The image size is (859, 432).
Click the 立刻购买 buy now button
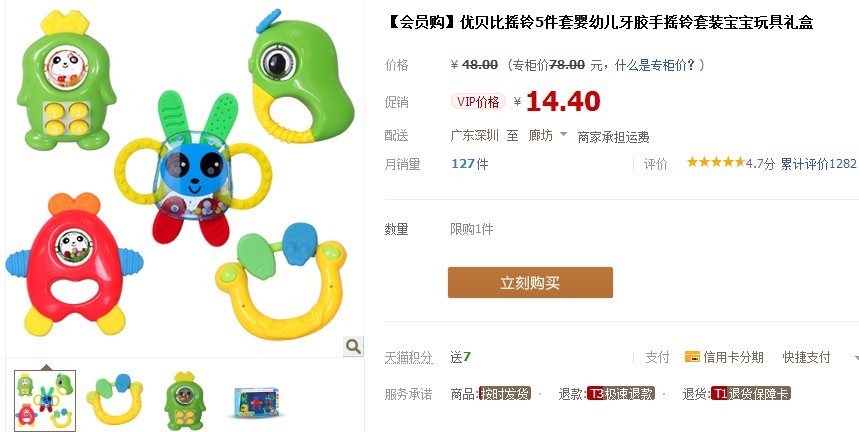[530, 283]
